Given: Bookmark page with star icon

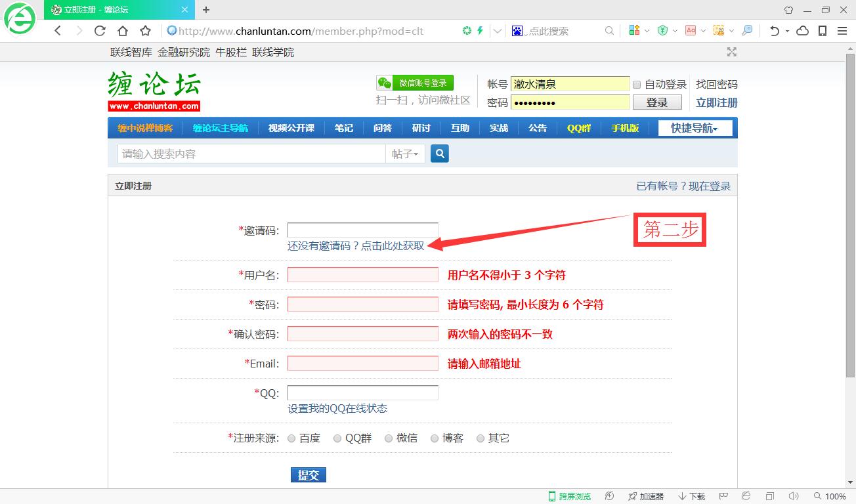Looking at the screenshot, I should click(145, 31).
